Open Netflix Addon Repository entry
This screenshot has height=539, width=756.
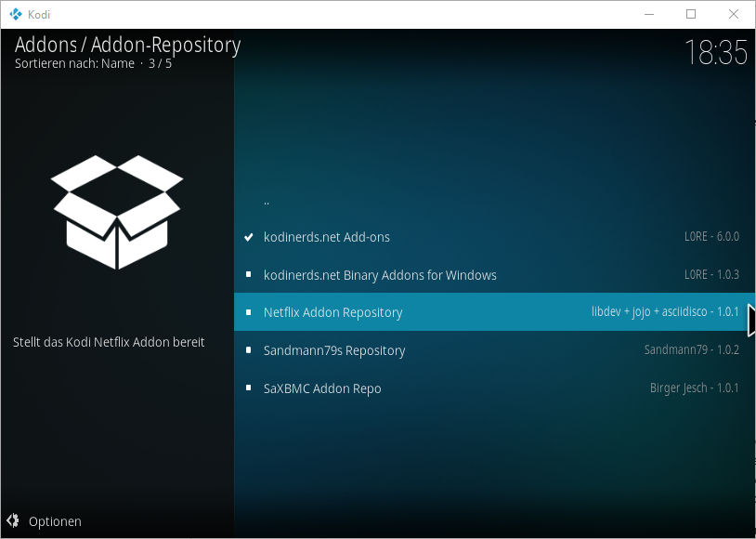click(x=495, y=311)
